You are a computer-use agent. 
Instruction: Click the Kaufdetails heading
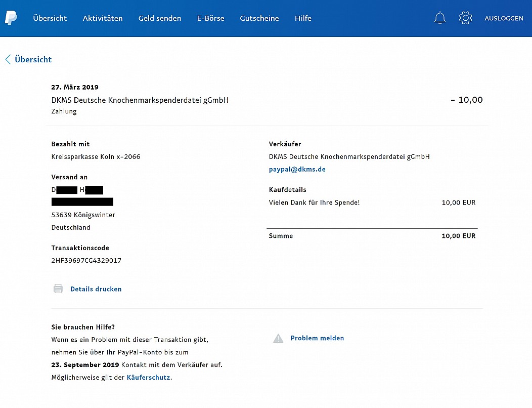[x=287, y=189]
